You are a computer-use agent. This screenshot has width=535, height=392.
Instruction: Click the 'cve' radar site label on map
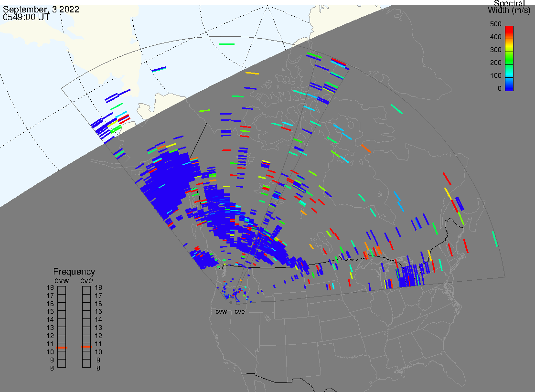(239, 312)
